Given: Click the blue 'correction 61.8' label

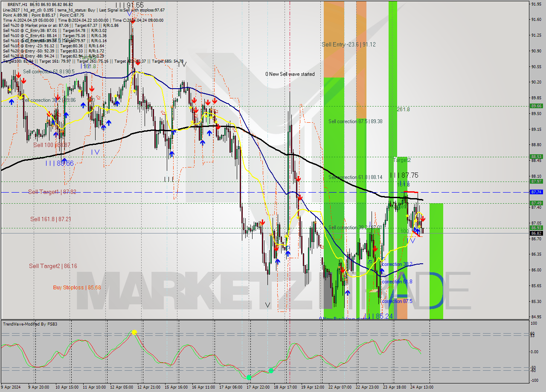Looking at the screenshot, I should coord(397,282).
